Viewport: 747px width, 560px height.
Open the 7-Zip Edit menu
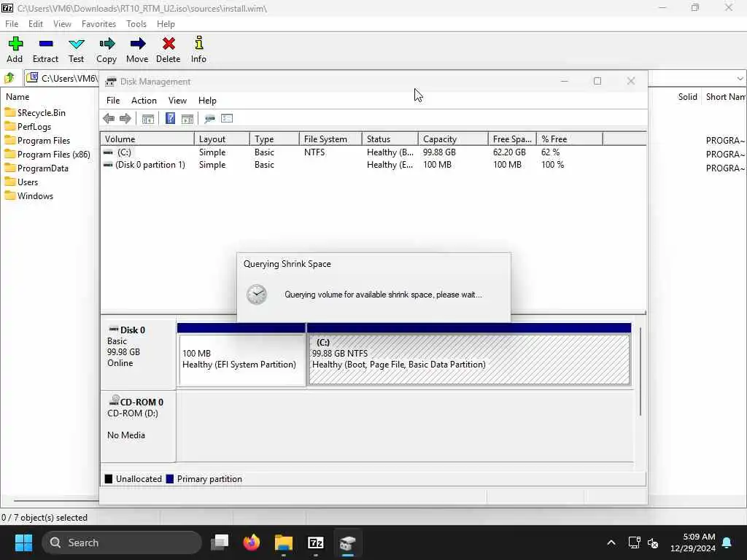[35, 24]
